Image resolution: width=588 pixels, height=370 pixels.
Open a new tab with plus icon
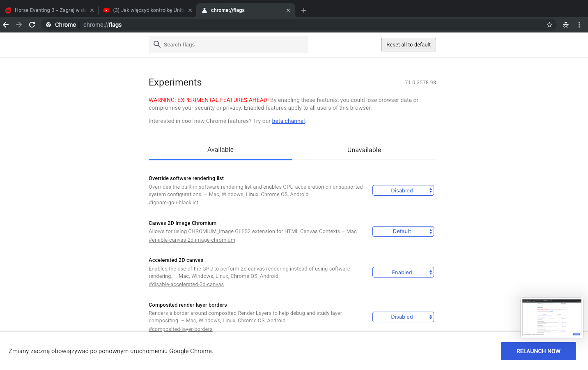pos(304,10)
